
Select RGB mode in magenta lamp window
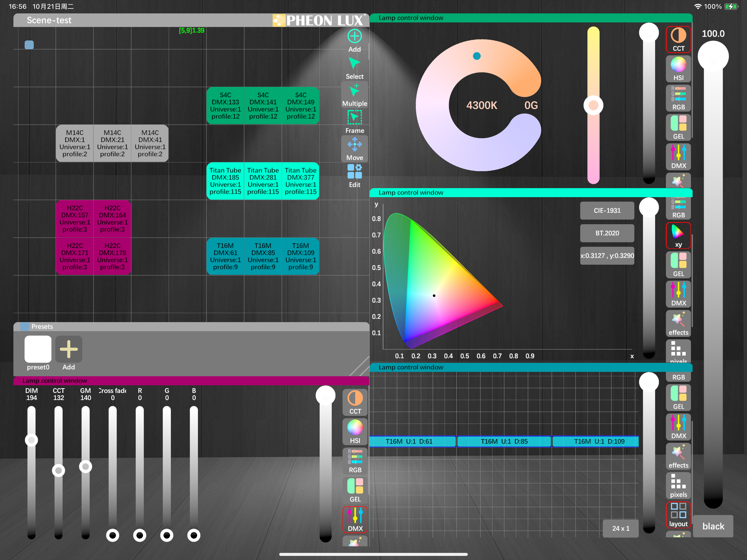tap(355, 461)
